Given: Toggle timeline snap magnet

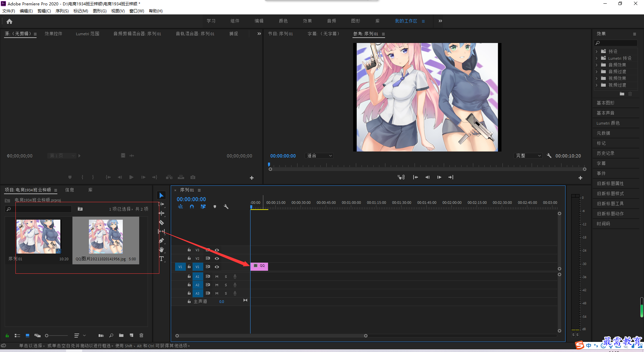Looking at the screenshot, I should click(x=192, y=207).
